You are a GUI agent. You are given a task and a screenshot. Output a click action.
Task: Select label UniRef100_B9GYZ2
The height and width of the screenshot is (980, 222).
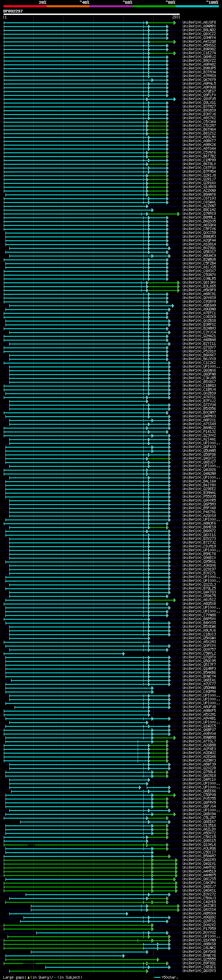coord(199,60)
